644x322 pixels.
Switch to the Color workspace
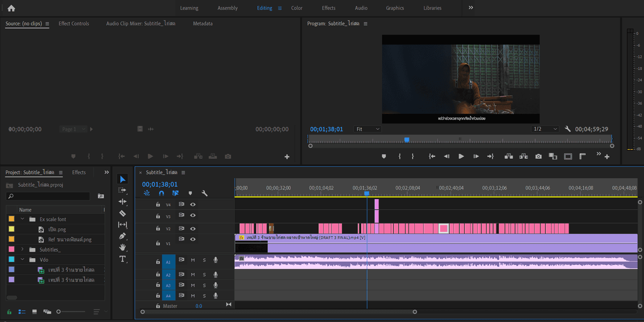pos(297,8)
